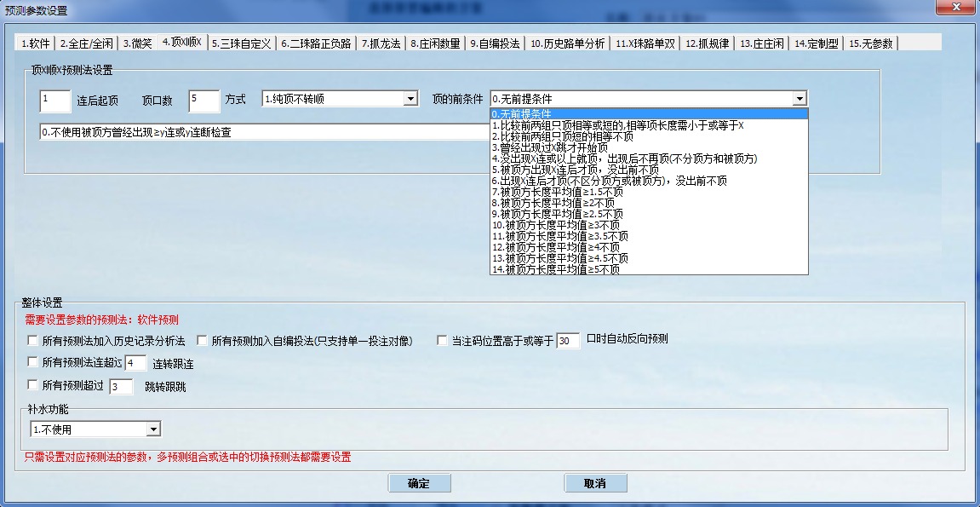Screen dimensions: 980x507
Task: Check 所有预测加入自编投法 option
Action: coord(200,338)
